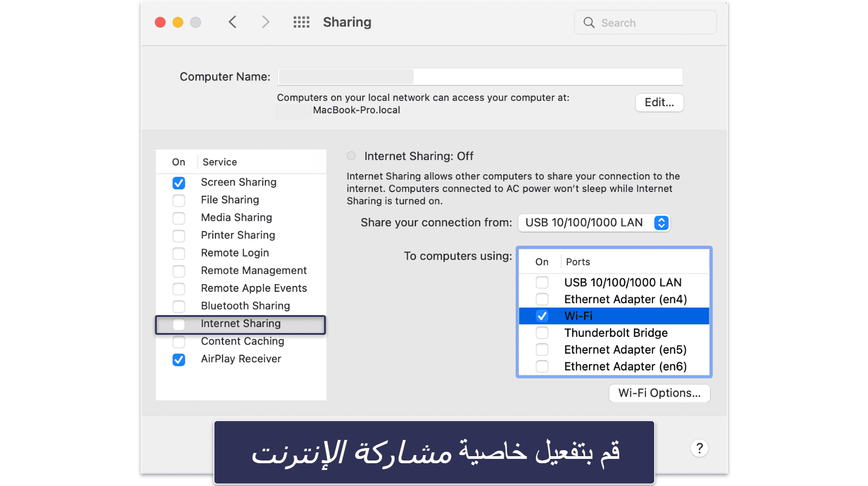
Task: Select the Remote Login service row
Action: 241,253
